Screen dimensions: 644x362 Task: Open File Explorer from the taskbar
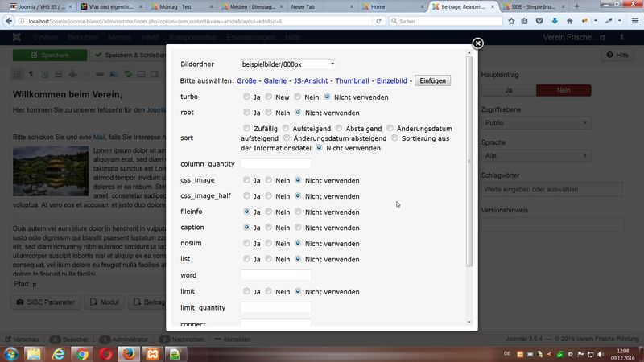(x=34, y=354)
